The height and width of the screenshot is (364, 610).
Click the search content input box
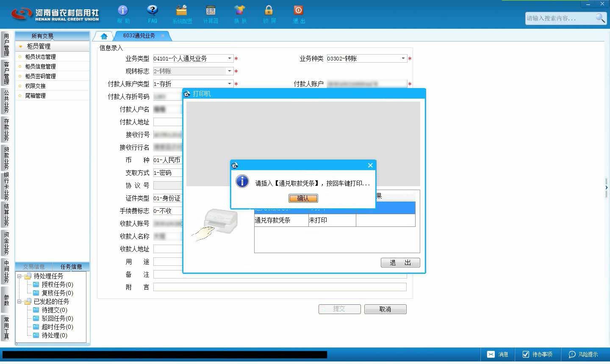coord(560,18)
